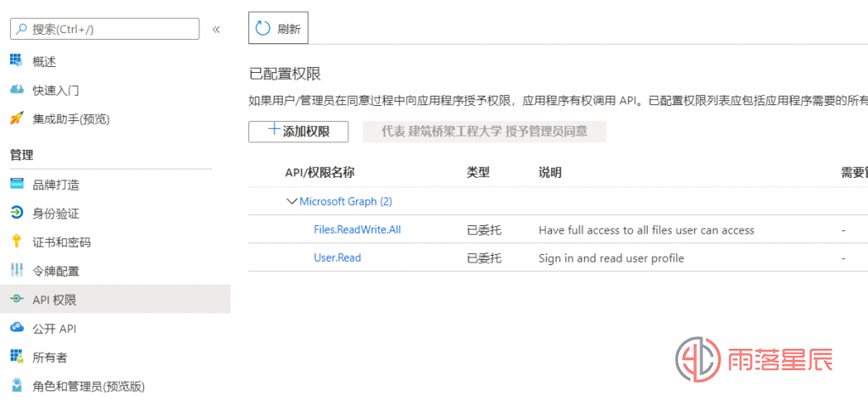Click the 角色和管理员 person icon
868x404 pixels.
(17, 385)
